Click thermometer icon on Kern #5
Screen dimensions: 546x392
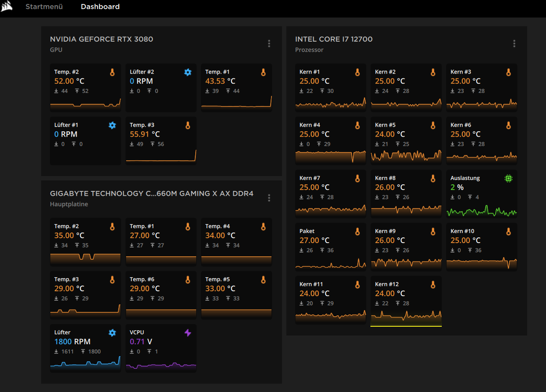point(433,125)
